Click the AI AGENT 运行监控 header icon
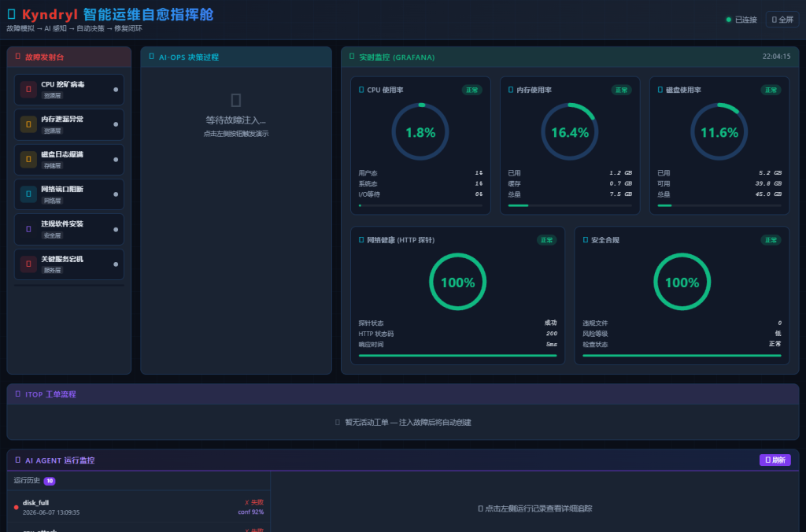This screenshot has height=532, width=806. click(18, 460)
